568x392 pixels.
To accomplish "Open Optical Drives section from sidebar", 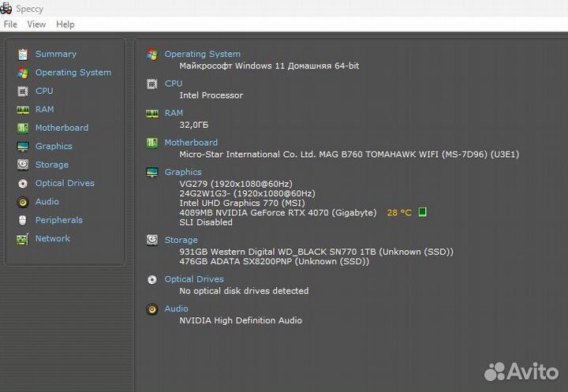I will (65, 183).
